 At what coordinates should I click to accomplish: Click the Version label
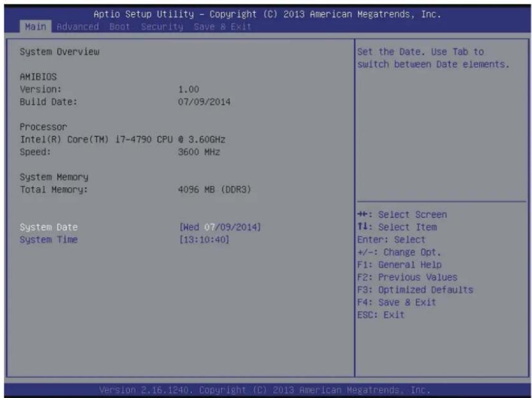(41, 90)
